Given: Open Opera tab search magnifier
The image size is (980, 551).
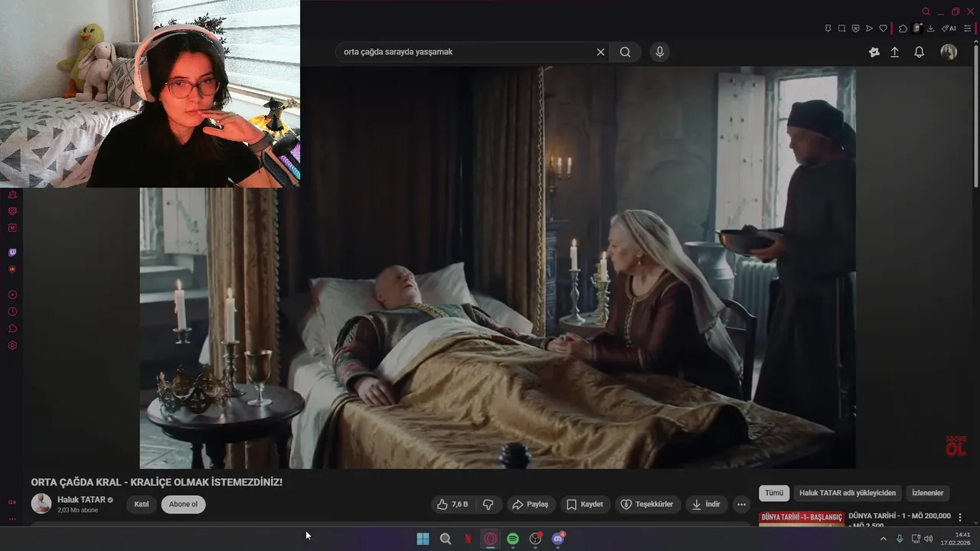Looking at the screenshot, I should click(x=926, y=11).
